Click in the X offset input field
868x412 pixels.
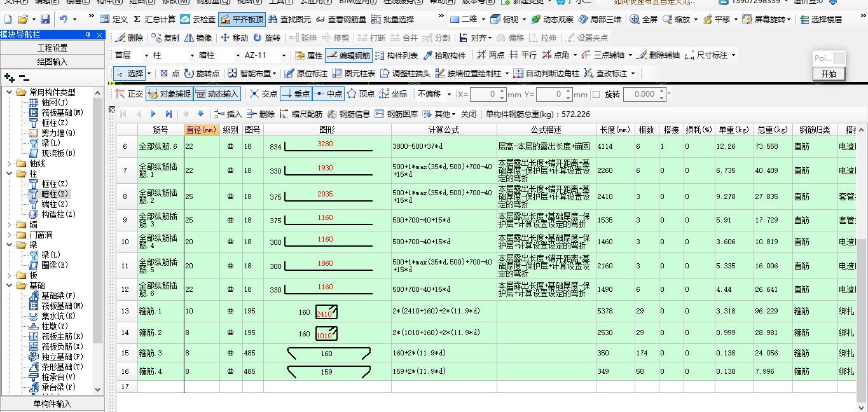click(x=484, y=94)
